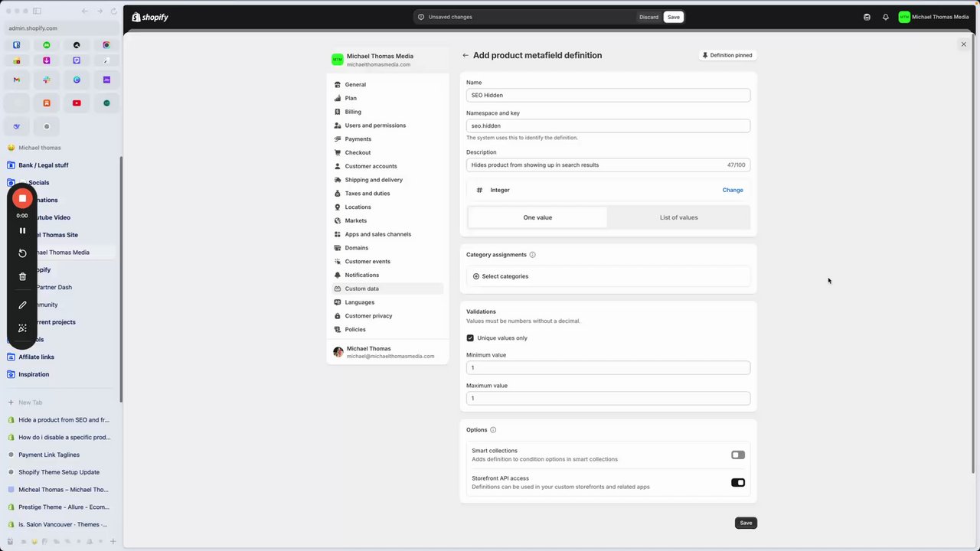Switch to List of values
This screenshot has height=551, width=980.
coord(678,217)
